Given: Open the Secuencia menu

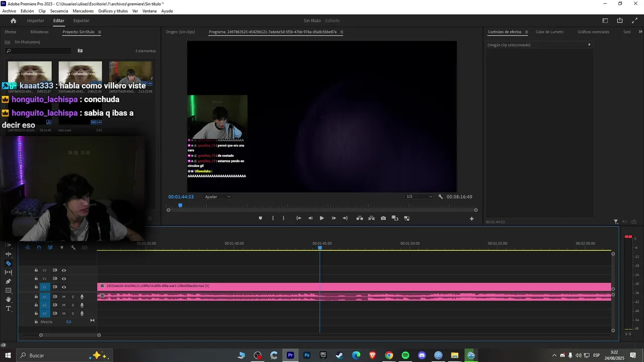Looking at the screenshot, I should coord(59,11).
